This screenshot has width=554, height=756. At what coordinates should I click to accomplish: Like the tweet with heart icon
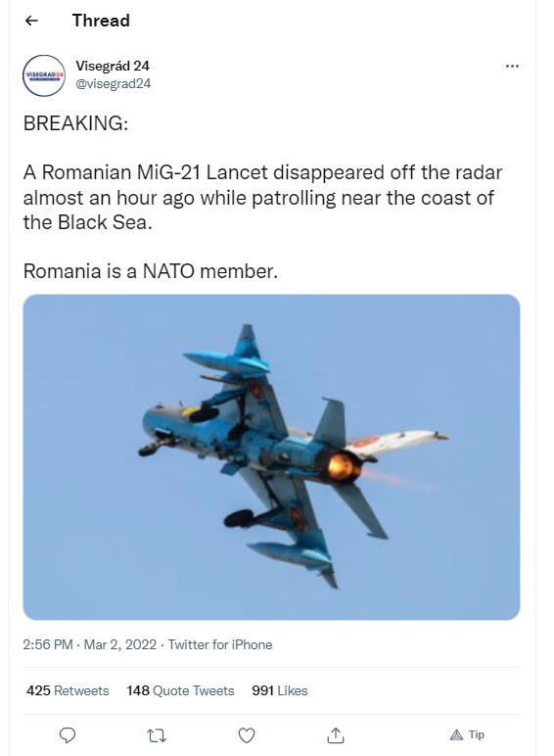[247, 735]
